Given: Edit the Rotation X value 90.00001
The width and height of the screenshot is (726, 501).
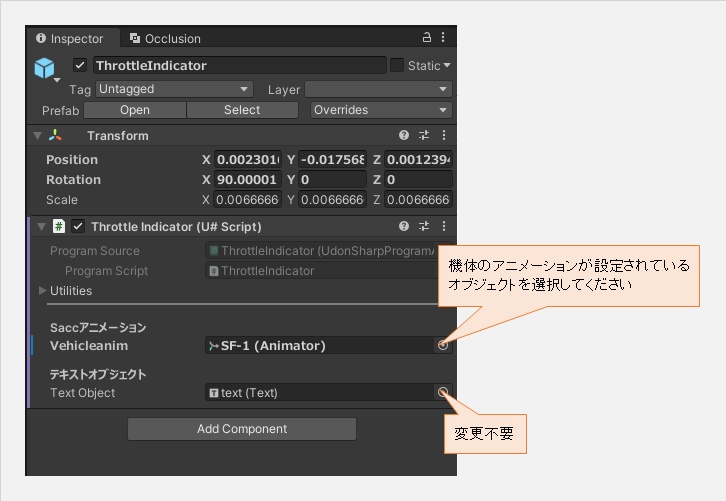Looking at the screenshot, I should click(247, 180).
